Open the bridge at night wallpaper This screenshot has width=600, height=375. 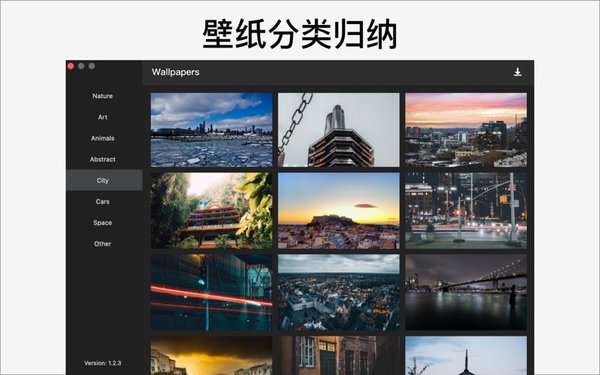pyautogui.click(x=466, y=292)
